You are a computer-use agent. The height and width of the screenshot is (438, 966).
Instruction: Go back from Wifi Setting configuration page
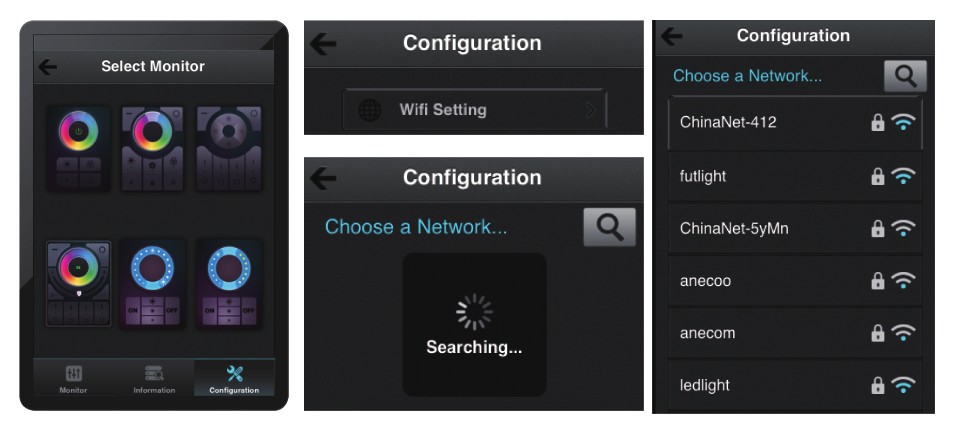[323, 44]
